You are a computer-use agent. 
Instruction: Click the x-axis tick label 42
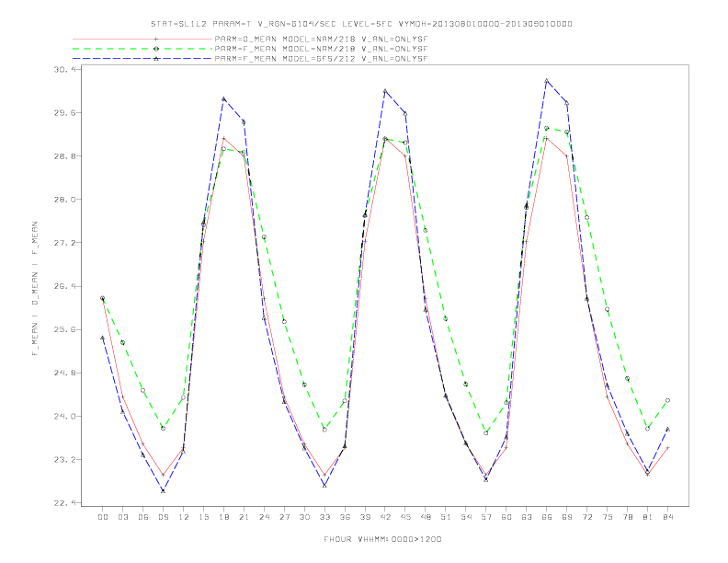385,517
